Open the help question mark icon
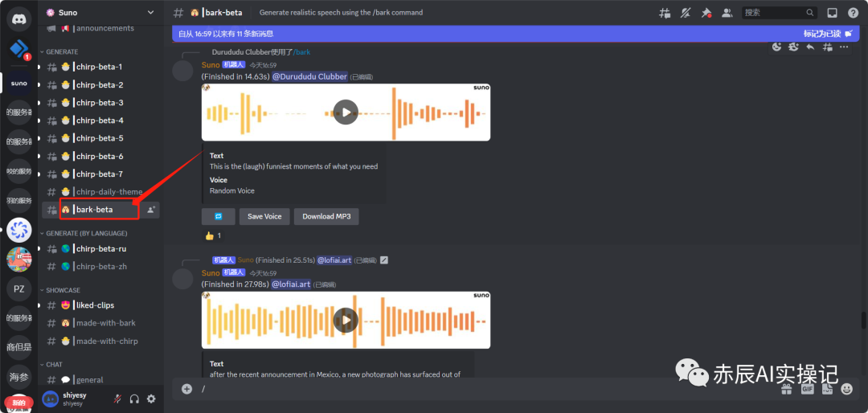 (853, 13)
